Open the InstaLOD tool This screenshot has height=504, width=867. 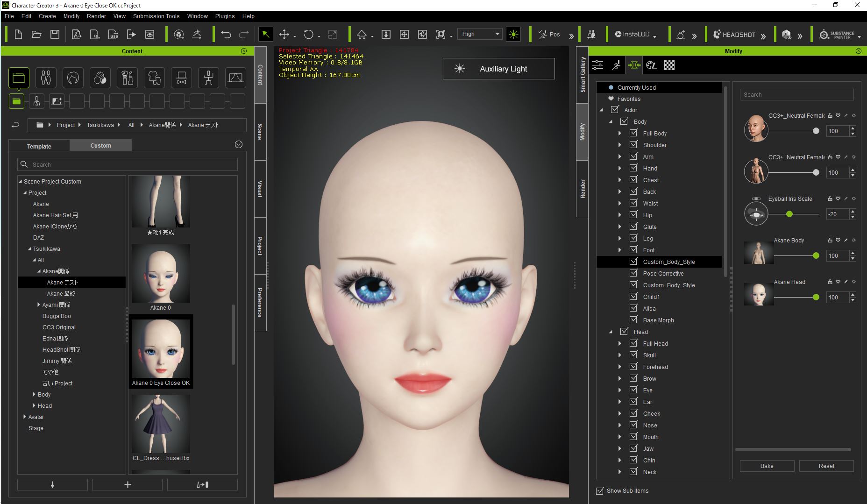click(632, 34)
